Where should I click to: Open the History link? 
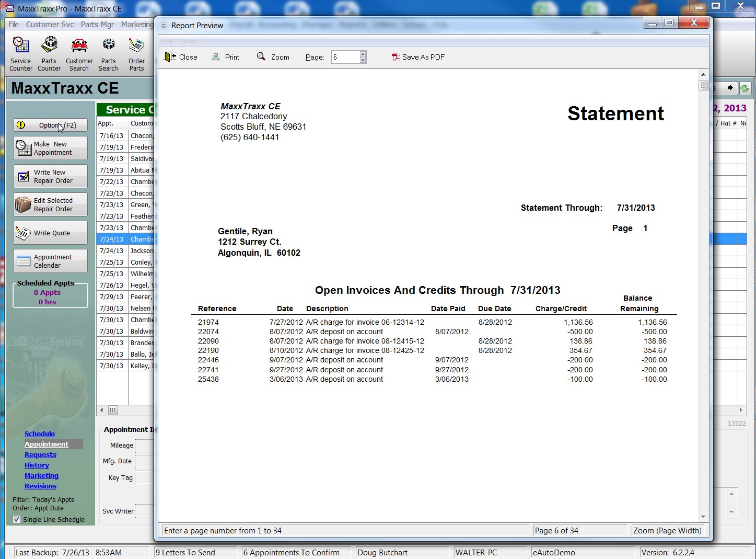pos(37,465)
